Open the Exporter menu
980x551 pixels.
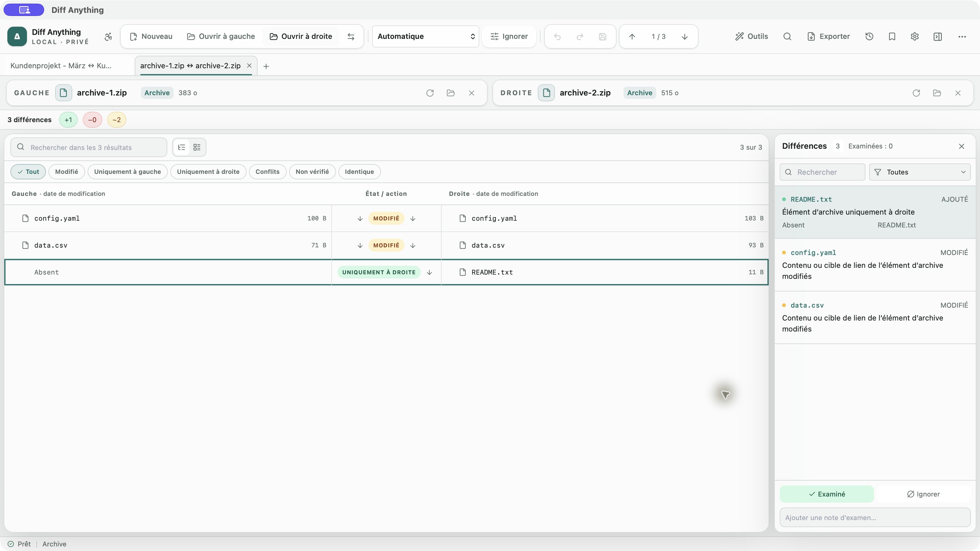[x=828, y=36]
